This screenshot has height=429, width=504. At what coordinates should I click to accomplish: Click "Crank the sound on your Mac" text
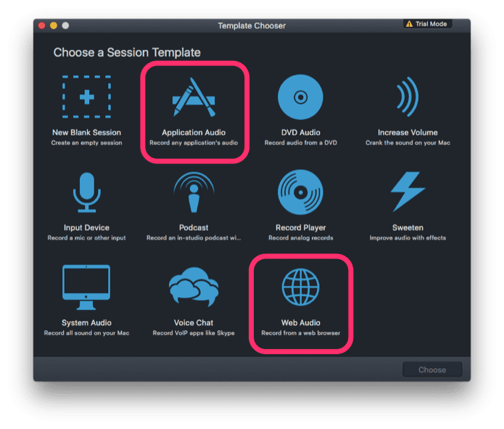point(408,143)
